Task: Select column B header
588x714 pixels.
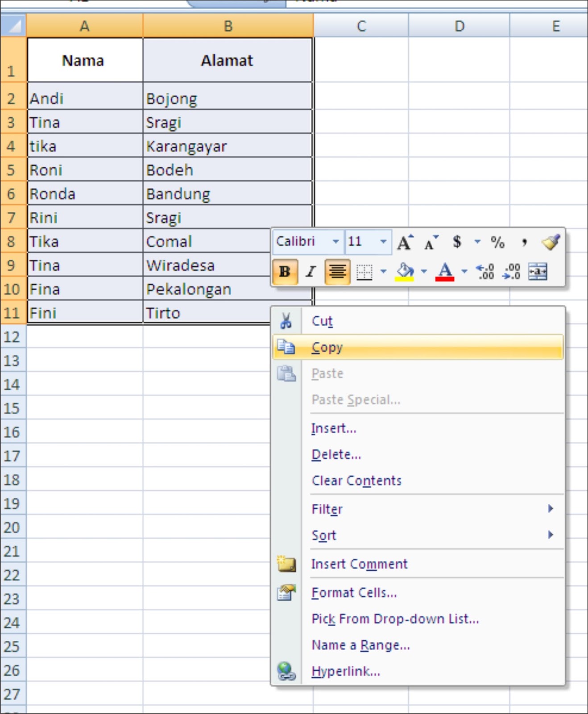Action: [228, 25]
